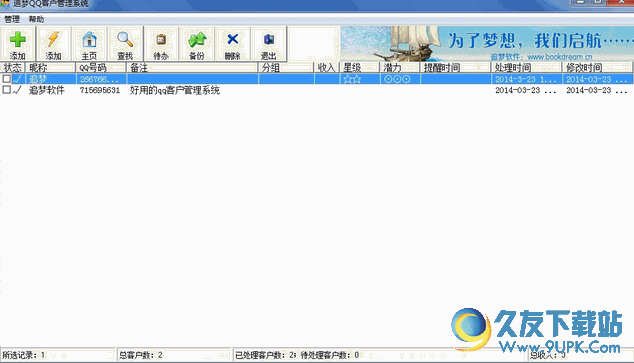This screenshot has height=363, width=634.
Task: Click the sailing ship banner image
Action: (408, 44)
